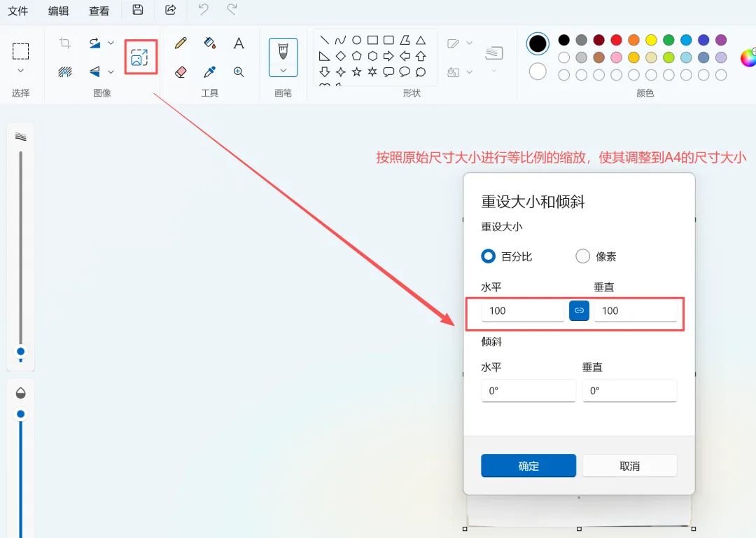Screen dimensions: 756x538
Task: Select the rectangular selection tool
Action: tap(21, 51)
